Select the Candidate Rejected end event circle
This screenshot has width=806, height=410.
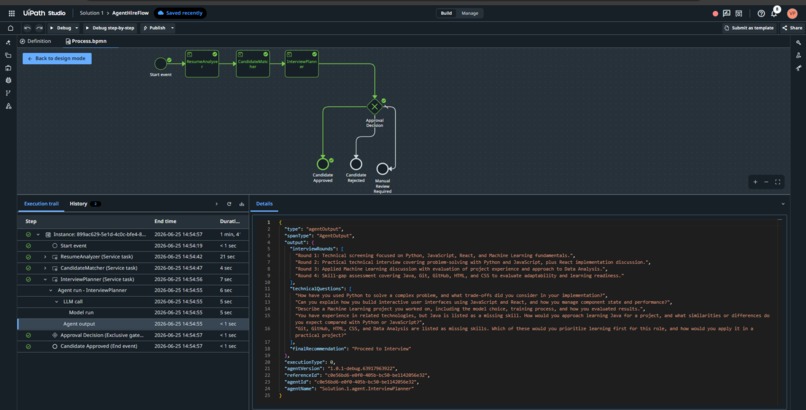point(356,164)
